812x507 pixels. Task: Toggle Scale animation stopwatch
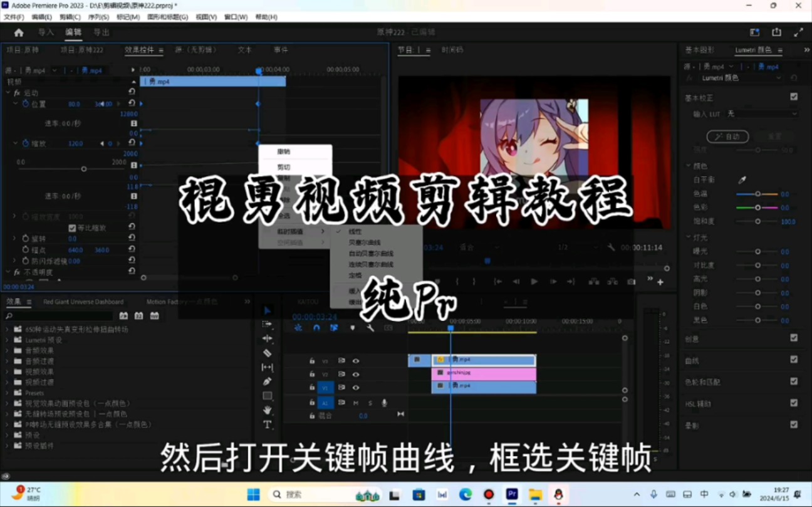[26, 144]
